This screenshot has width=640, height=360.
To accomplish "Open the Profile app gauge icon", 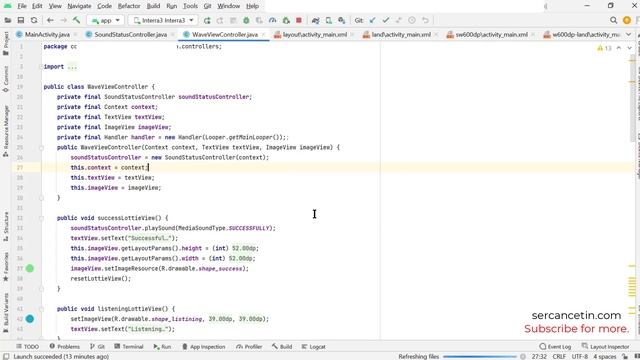I will (272, 20).
